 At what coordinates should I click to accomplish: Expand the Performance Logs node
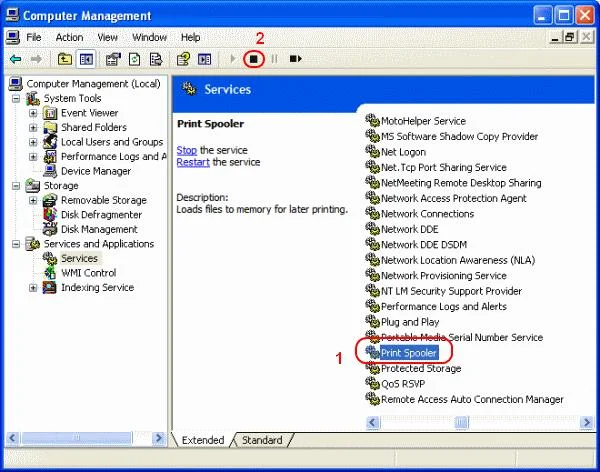point(33,157)
